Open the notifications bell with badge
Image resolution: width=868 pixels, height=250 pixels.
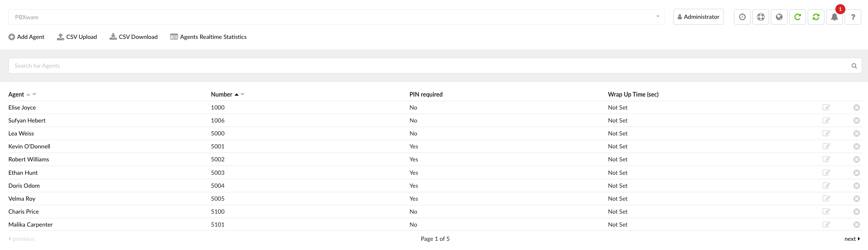834,17
